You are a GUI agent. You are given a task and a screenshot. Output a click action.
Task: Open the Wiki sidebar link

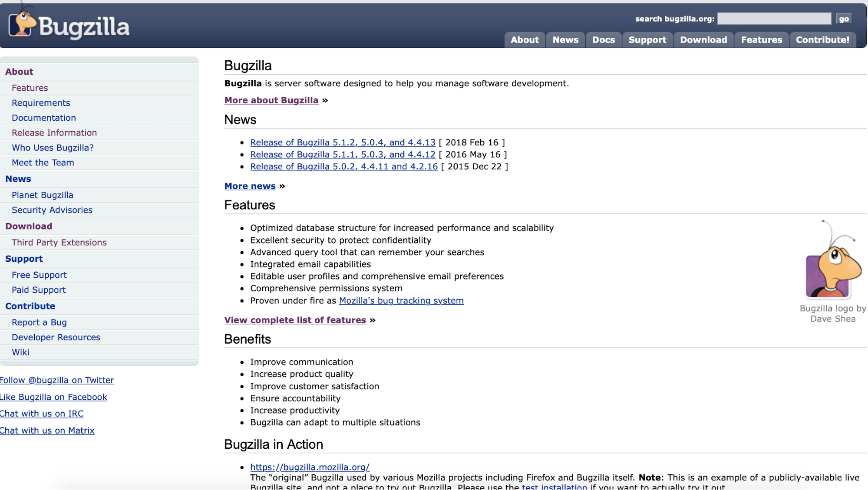pos(20,352)
